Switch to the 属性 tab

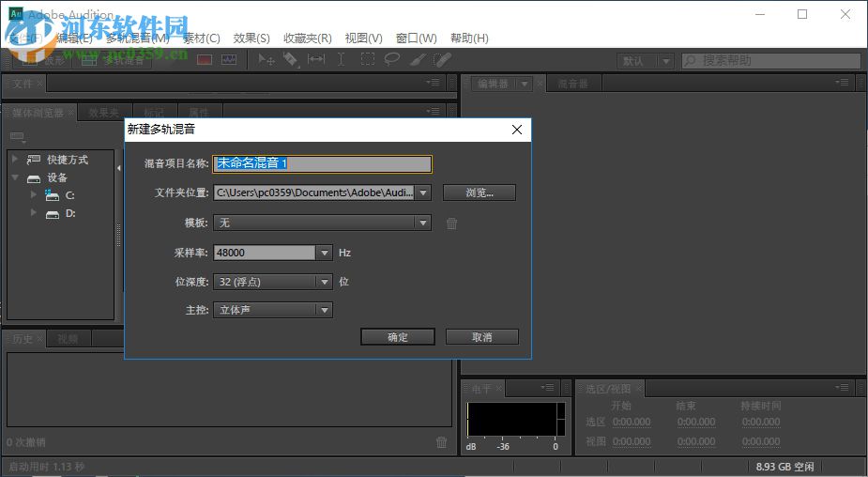tap(199, 113)
